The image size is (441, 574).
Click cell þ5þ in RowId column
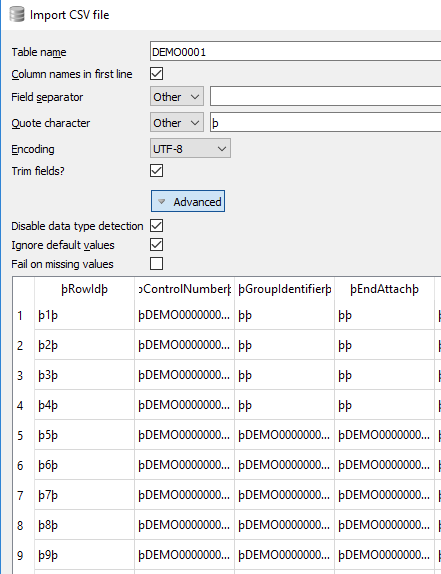click(x=85, y=435)
